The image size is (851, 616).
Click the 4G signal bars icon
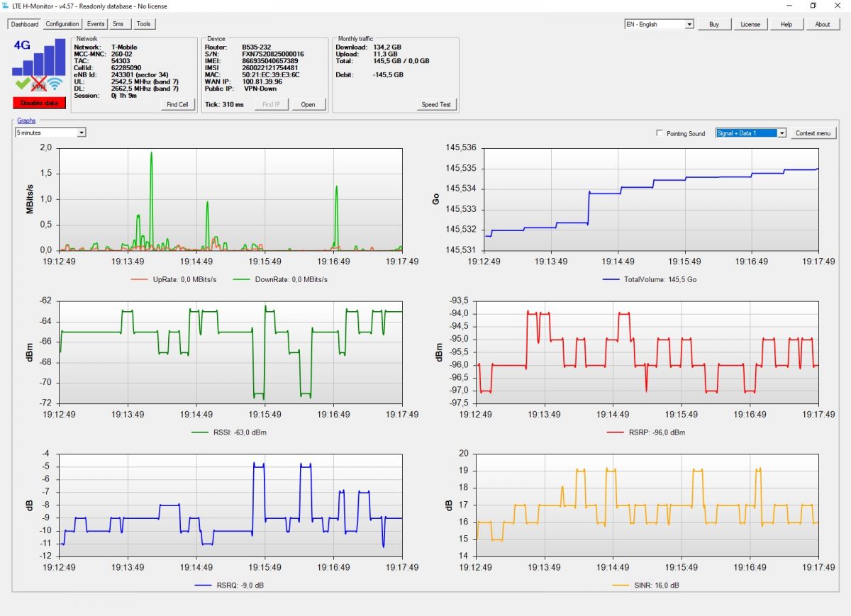[x=39, y=58]
